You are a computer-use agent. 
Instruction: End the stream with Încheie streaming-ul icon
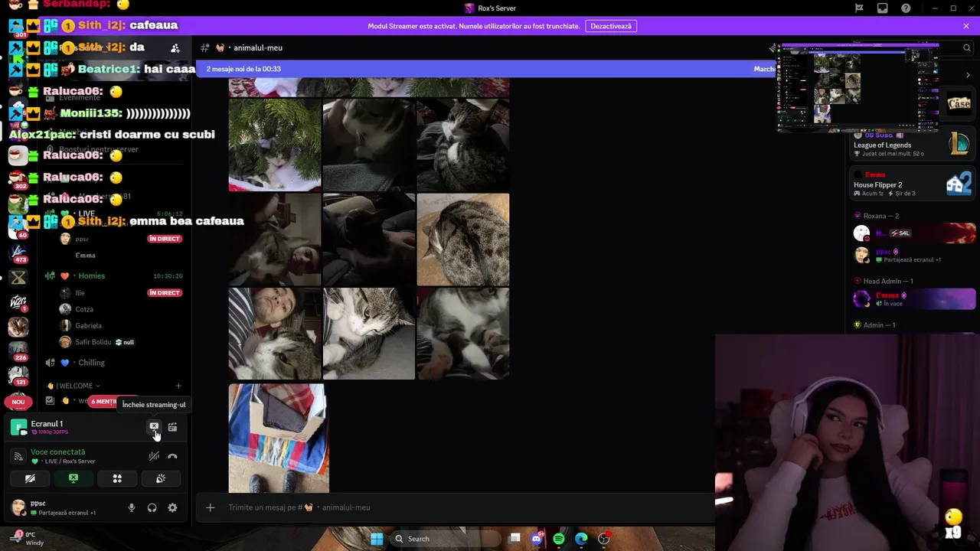154,427
